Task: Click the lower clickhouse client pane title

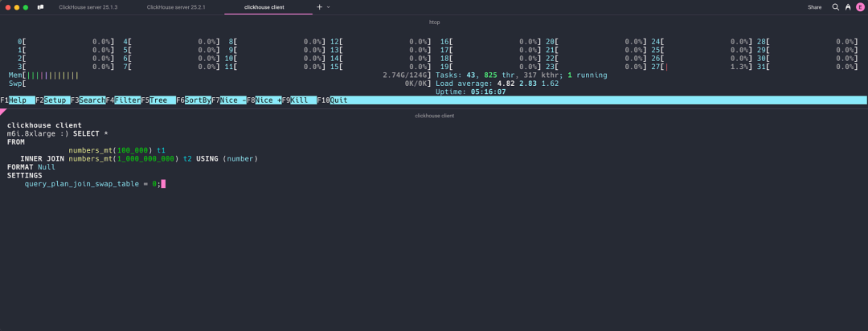Action: [435, 116]
